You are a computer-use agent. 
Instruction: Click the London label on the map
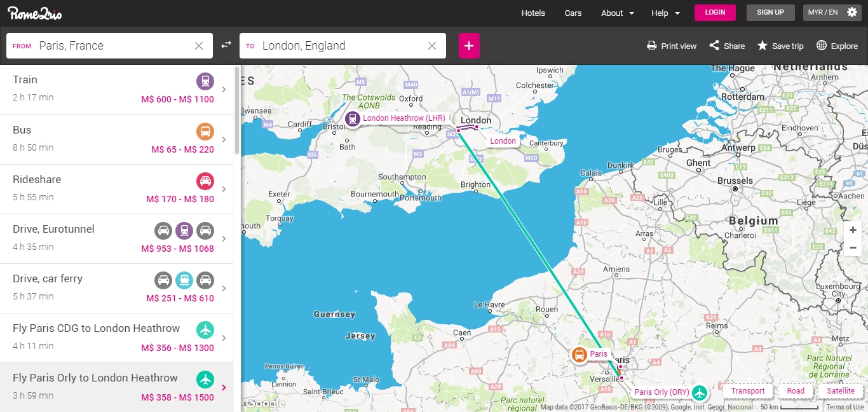tap(503, 141)
